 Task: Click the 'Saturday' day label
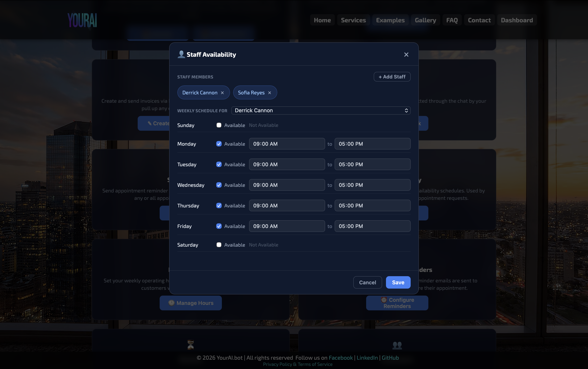pyautogui.click(x=187, y=245)
